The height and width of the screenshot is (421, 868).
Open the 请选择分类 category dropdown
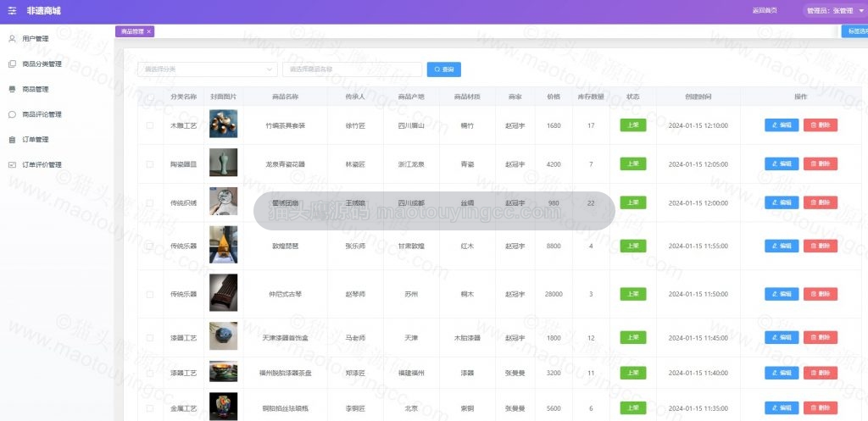pyautogui.click(x=208, y=69)
